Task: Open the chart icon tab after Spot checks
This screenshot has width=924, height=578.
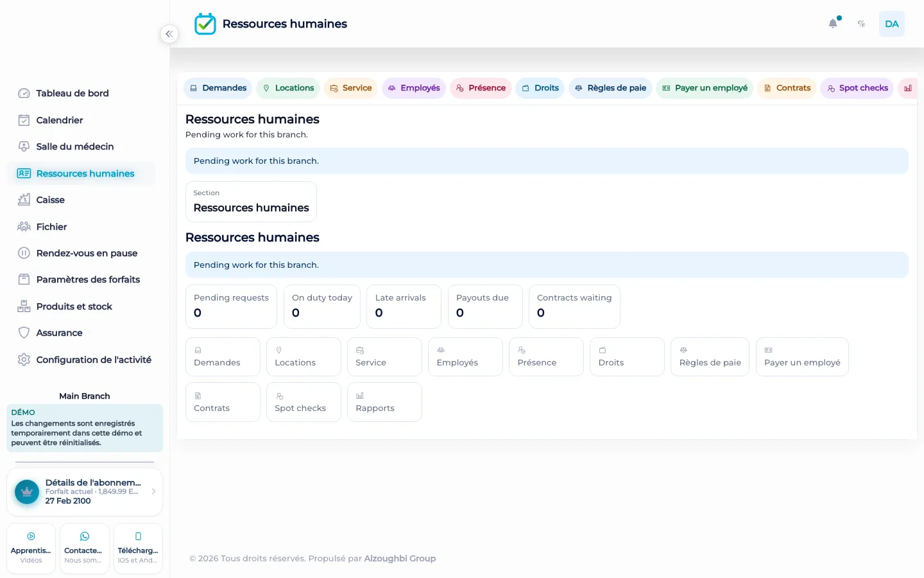Action: click(x=908, y=88)
